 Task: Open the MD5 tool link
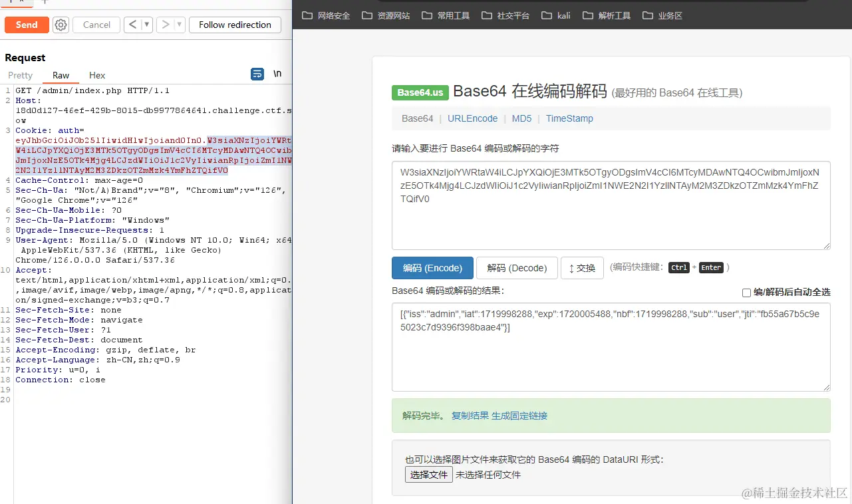521,118
